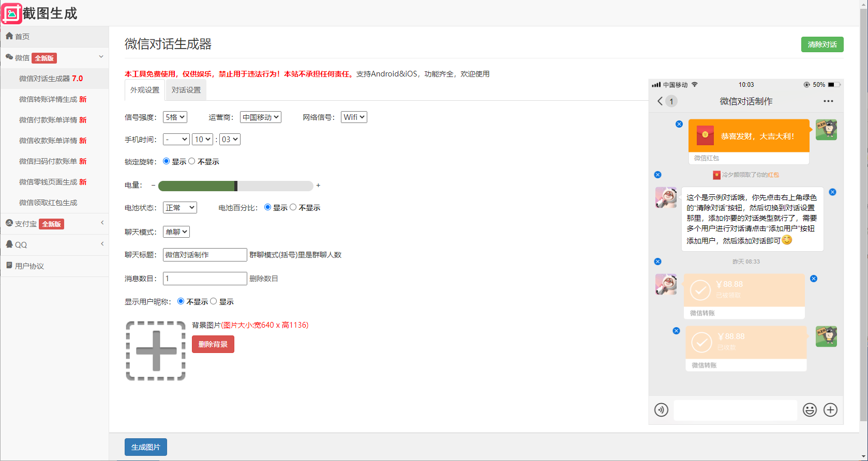Viewport: 868px width, 461px height.
Task: Click the blue 生成图片 button
Action: (146, 447)
